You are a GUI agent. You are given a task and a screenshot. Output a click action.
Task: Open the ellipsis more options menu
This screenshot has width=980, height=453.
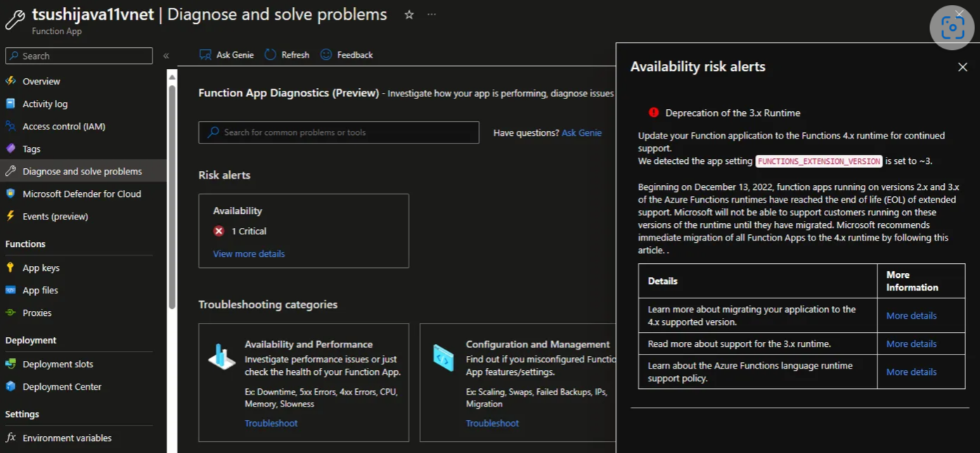[x=432, y=15]
